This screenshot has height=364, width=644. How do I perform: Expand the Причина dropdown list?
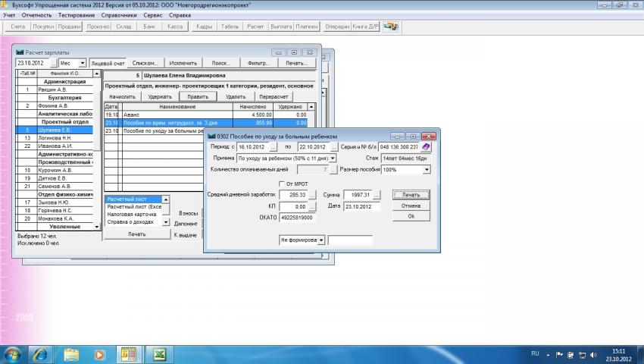[332, 158]
